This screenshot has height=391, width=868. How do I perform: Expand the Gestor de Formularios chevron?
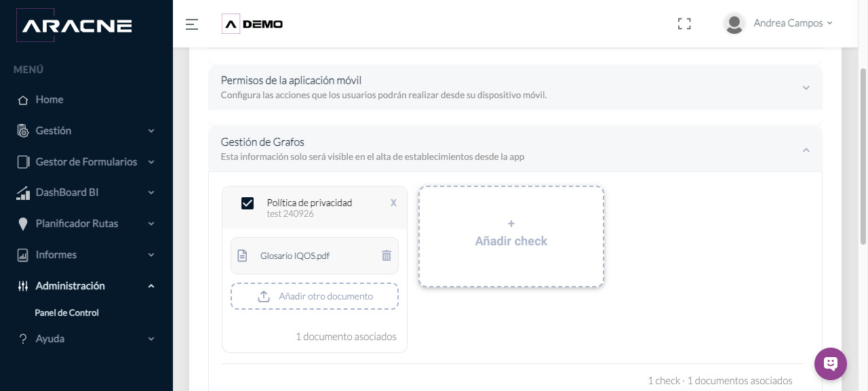[x=151, y=162]
